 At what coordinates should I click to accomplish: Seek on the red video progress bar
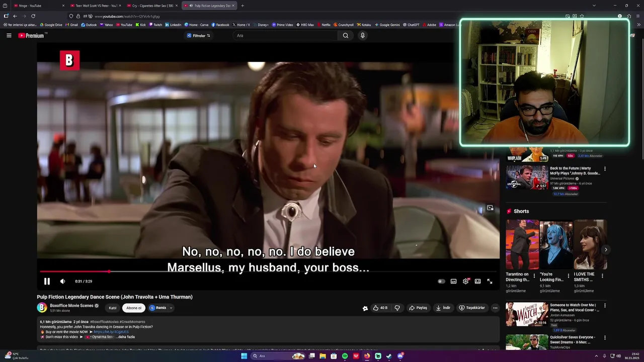coord(268,271)
